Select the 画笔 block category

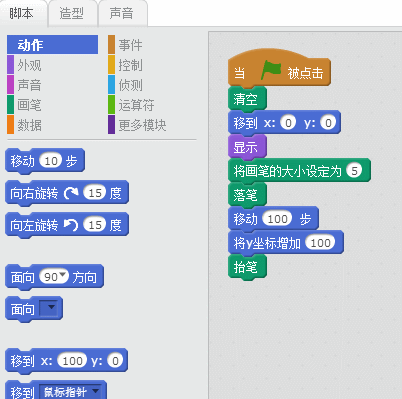click(29, 105)
